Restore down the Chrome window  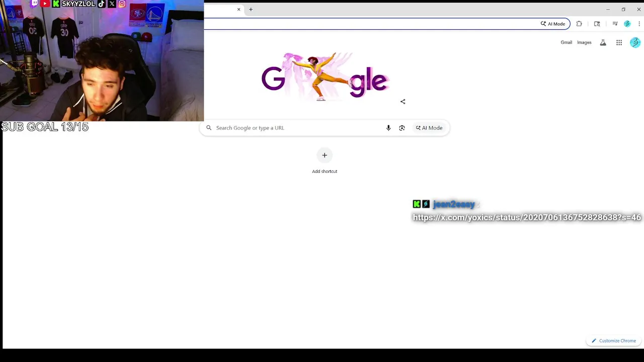click(x=623, y=10)
